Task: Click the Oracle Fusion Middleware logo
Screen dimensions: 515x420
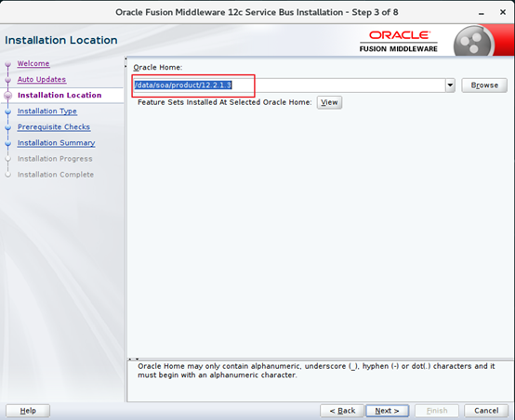Action: pos(399,41)
